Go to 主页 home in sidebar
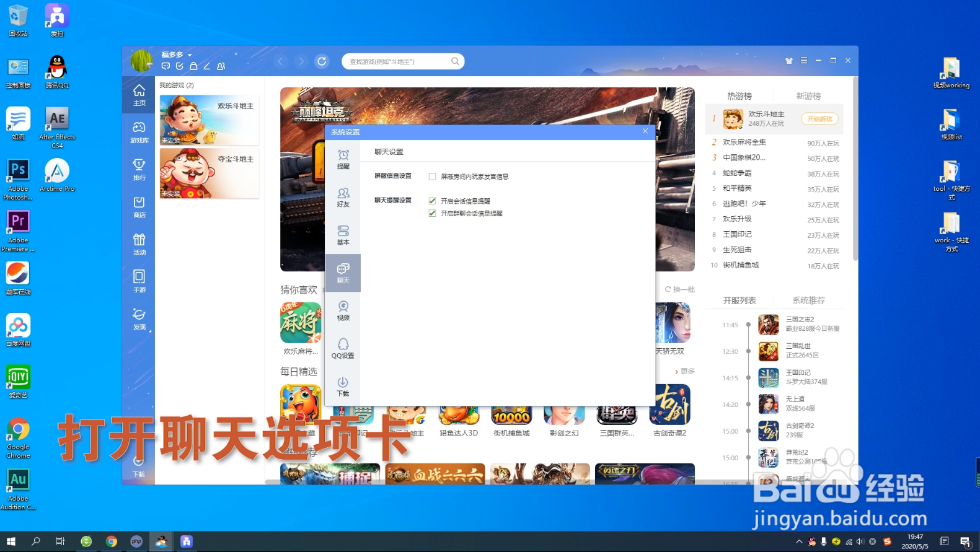Viewport: 980px width, 552px height. tap(139, 95)
